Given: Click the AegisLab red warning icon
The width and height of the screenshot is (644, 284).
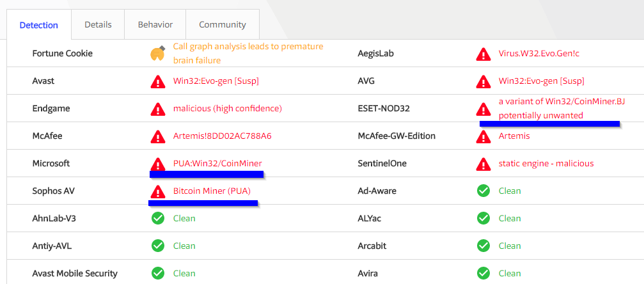Looking at the screenshot, I should [483, 54].
